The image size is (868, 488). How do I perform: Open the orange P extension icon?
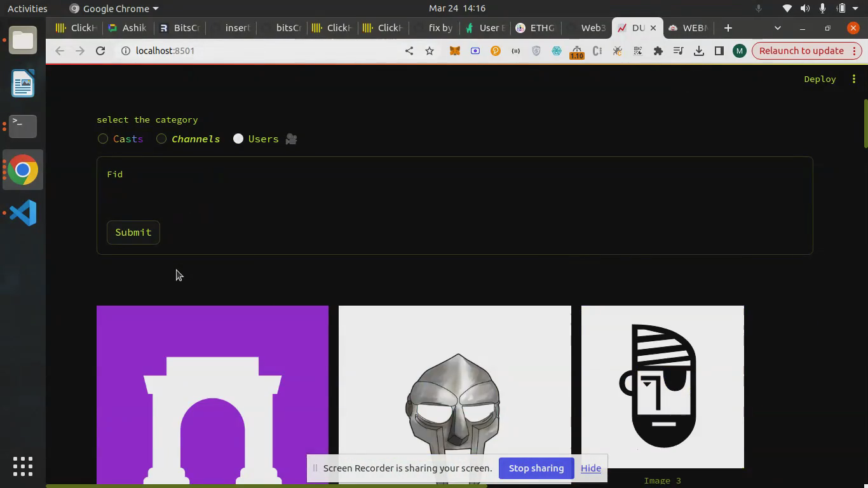pos(496,51)
